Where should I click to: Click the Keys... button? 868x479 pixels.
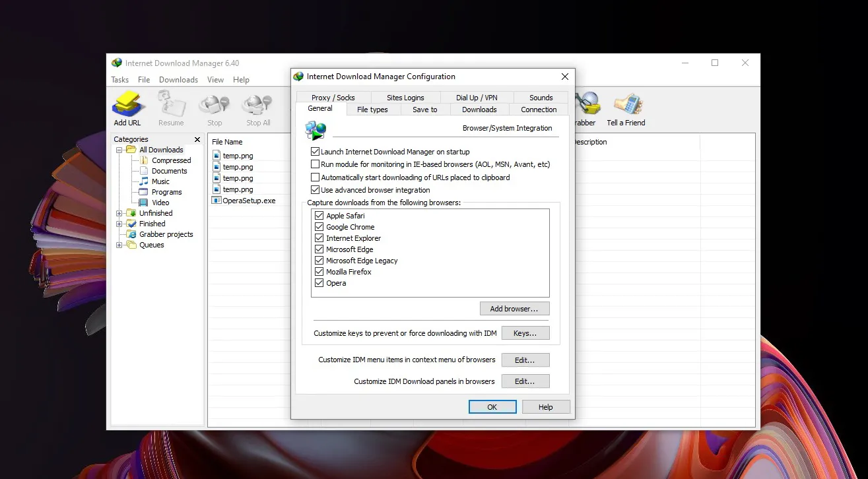coord(525,333)
